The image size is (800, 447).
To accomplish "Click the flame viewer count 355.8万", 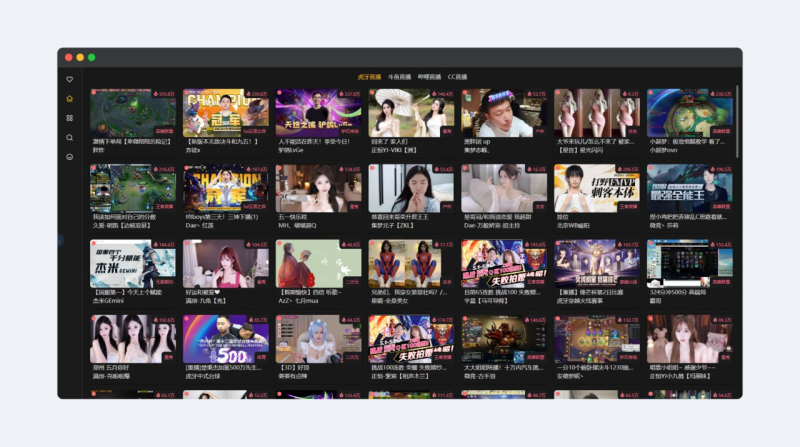I will [165, 94].
